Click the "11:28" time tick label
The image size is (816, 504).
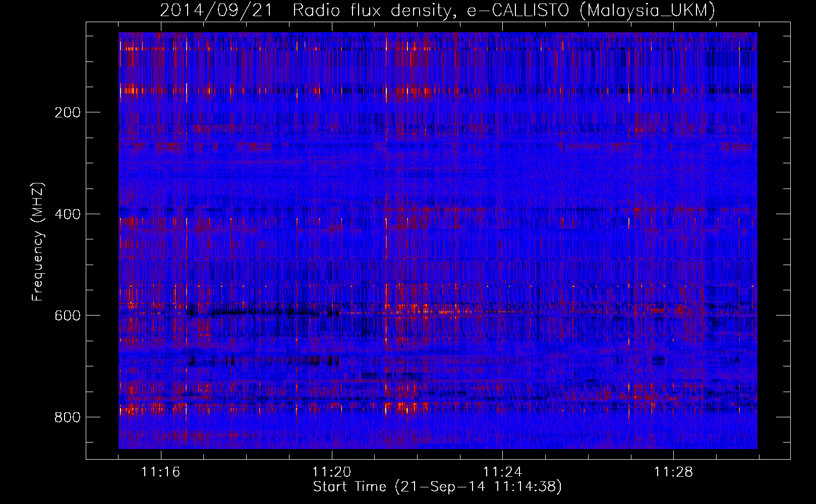[673, 472]
